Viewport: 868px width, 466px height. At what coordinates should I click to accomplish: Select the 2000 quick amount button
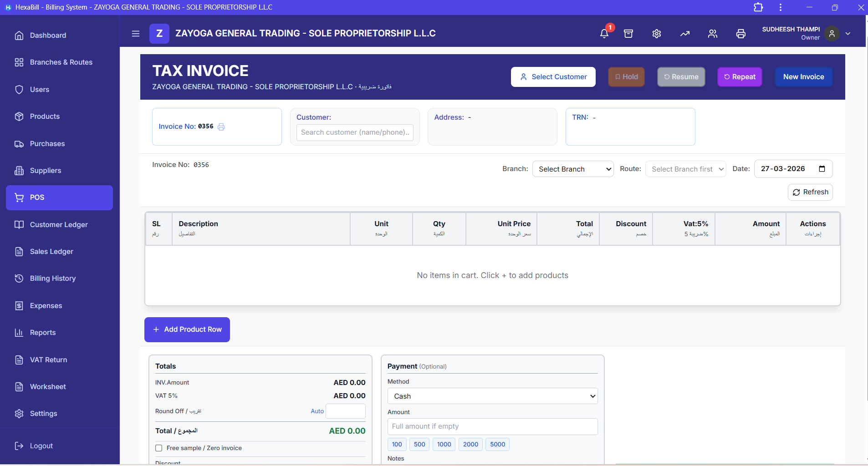(x=471, y=445)
